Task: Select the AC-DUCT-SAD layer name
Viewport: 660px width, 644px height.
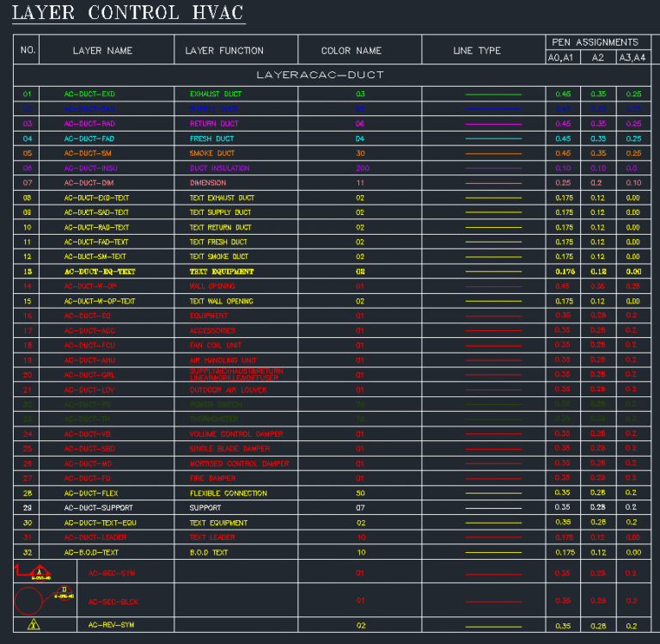Action: tap(89, 109)
